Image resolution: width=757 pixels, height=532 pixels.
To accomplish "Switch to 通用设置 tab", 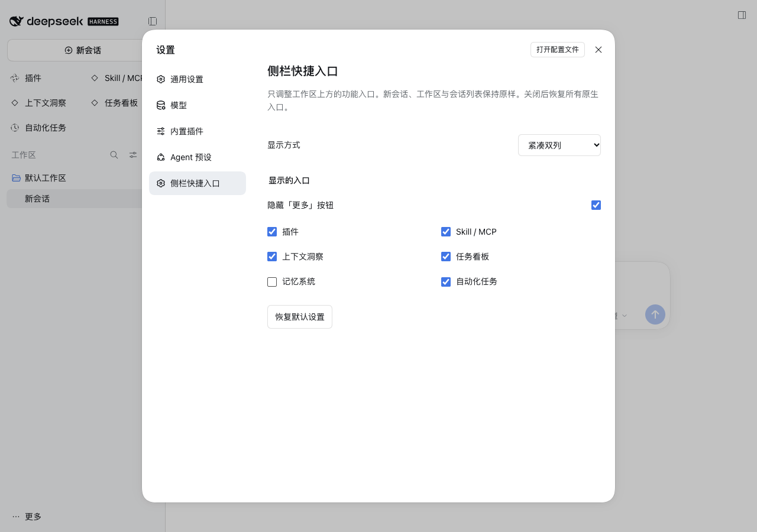I will (198, 79).
